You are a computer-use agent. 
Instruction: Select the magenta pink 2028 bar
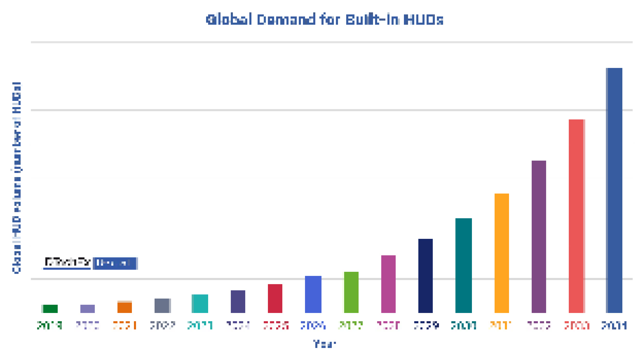(x=388, y=284)
